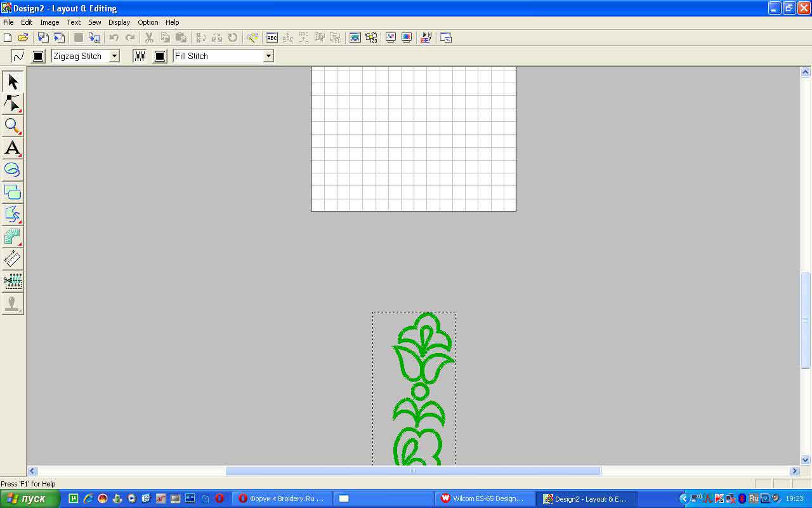Activate the magnifying glass zoom tool
The width and height of the screenshot is (812, 508).
click(13, 126)
